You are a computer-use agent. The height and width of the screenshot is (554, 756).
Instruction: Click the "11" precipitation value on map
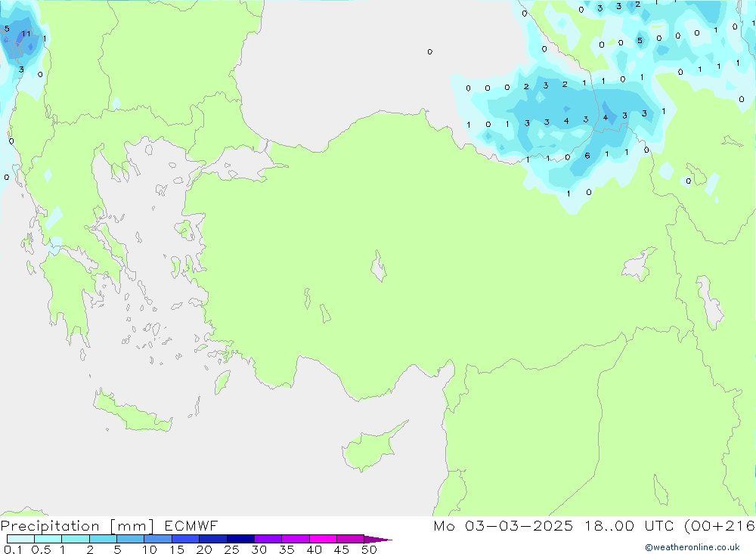click(26, 34)
